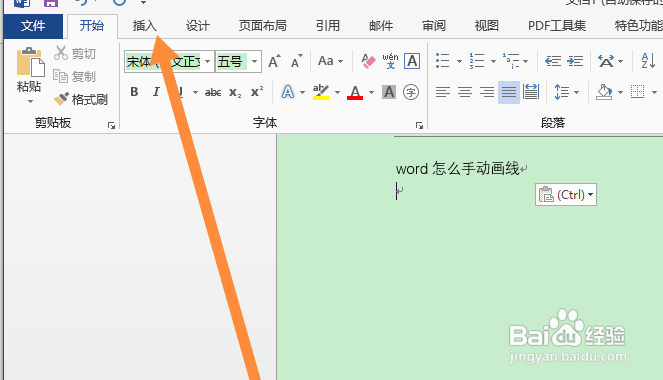Image resolution: width=663 pixels, height=380 pixels.
Task: Apply character border icon
Action: tap(412, 61)
